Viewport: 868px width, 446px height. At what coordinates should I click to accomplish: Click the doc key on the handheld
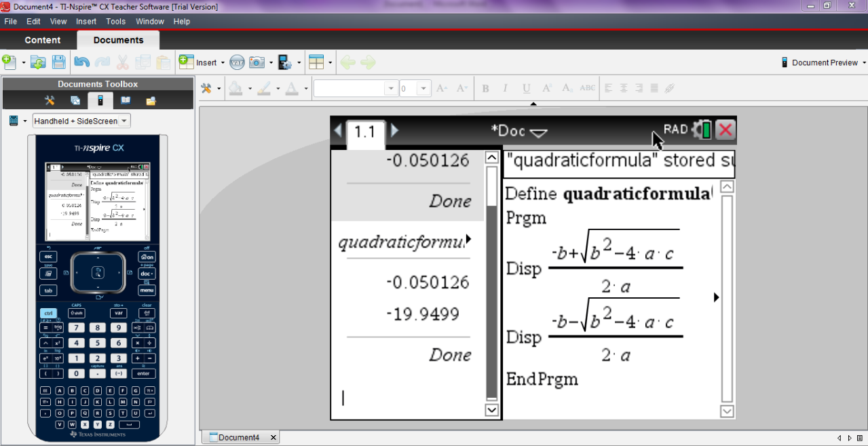click(x=147, y=274)
